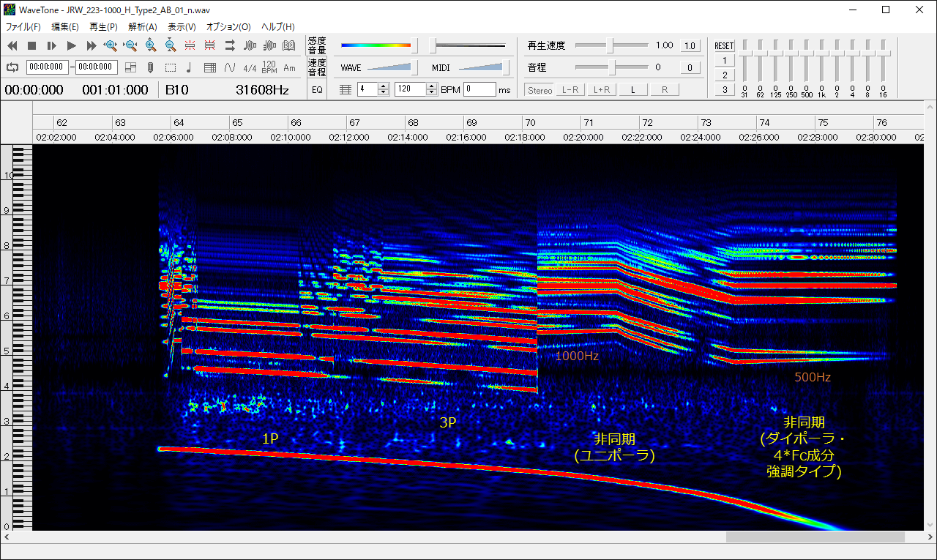
Task: Open the ヘルプ(H) menu
Action: (x=278, y=26)
